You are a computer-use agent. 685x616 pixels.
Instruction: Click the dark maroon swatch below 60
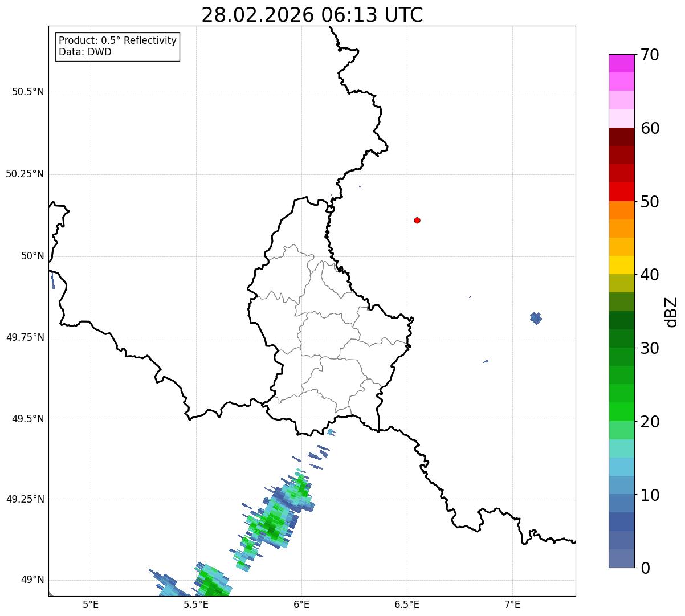(x=621, y=137)
